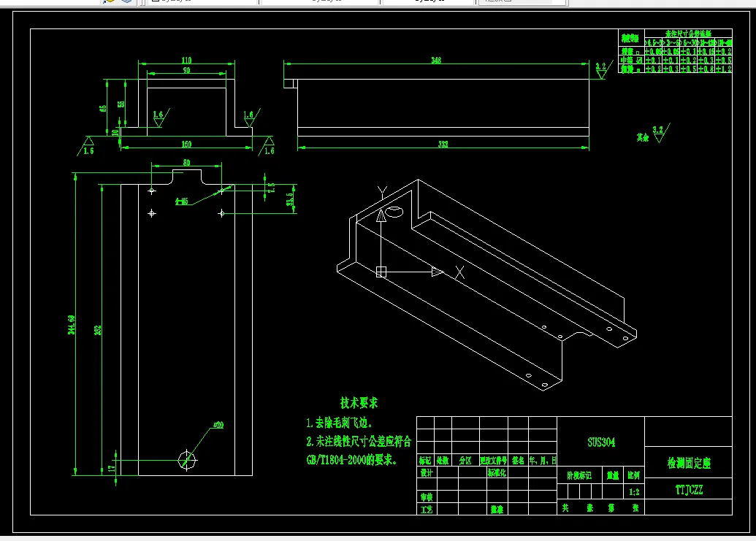Select the 33.5 hole spacing dimension
Viewport: 756px width, 541px height.
(x=290, y=199)
